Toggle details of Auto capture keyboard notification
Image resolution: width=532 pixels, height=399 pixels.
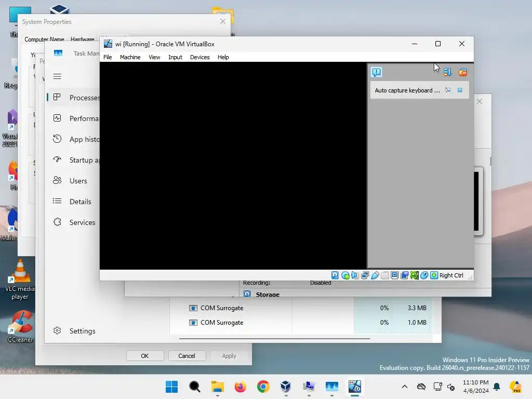tap(448, 90)
